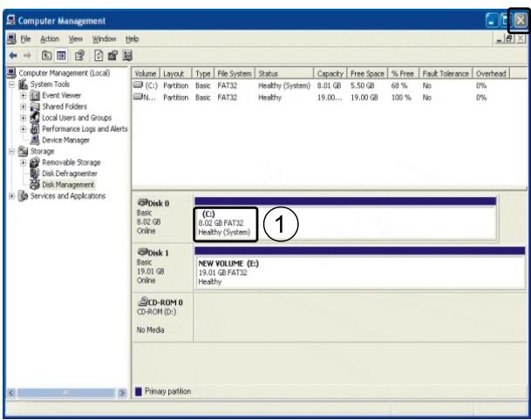The height and width of the screenshot is (420, 531).
Task: Click the Disk 0 drive icon
Action: point(142,202)
